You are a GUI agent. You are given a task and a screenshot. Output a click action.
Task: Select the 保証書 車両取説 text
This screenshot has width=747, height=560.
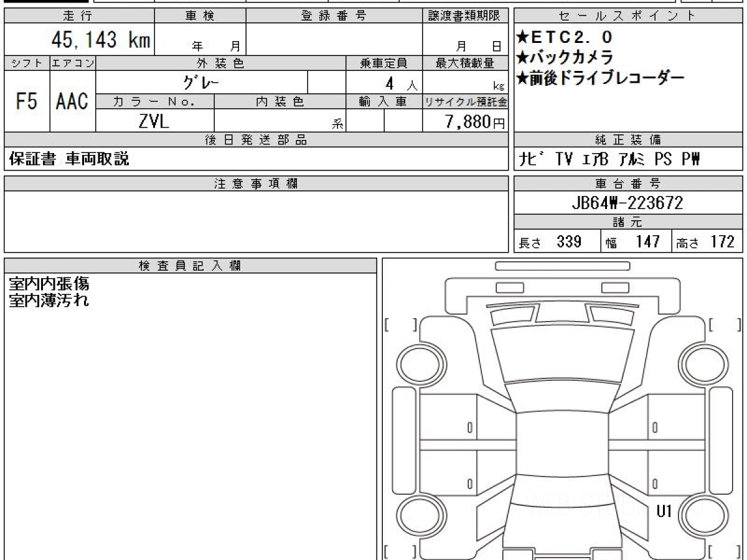pyautogui.click(x=69, y=159)
